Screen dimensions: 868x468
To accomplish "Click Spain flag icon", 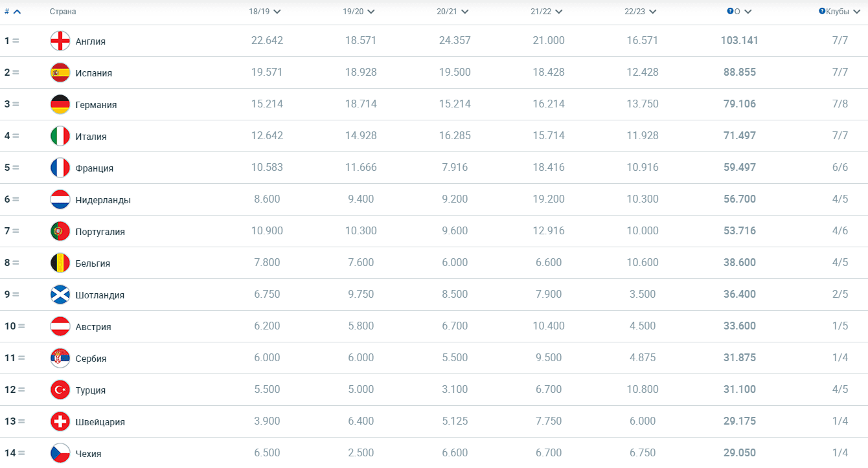I will point(60,72).
